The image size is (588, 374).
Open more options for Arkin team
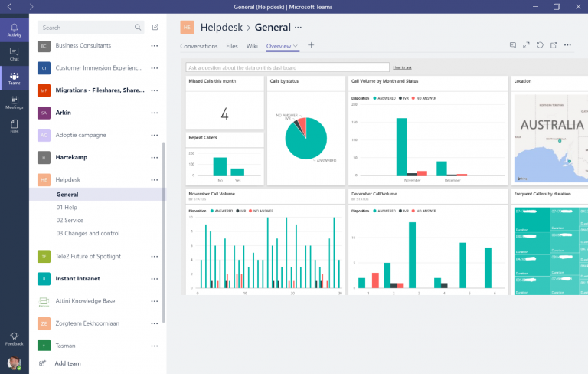click(155, 113)
